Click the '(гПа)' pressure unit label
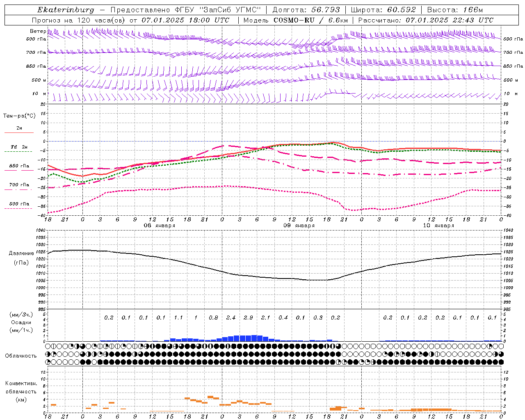The height and width of the screenshot is (420, 525). (x=21, y=263)
